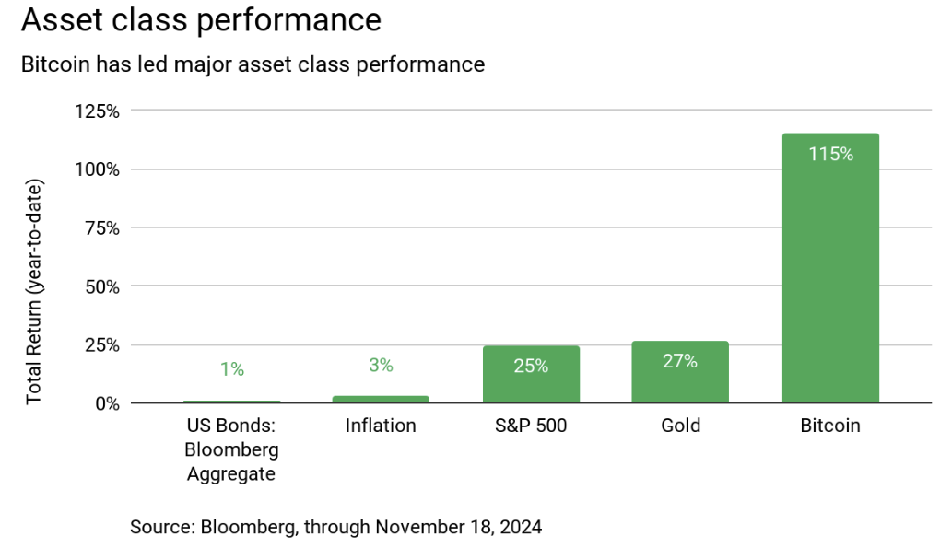This screenshot has height=560, width=940.
Task: Click the Bitcoin bar in the chart
Action: coord(830,276)
